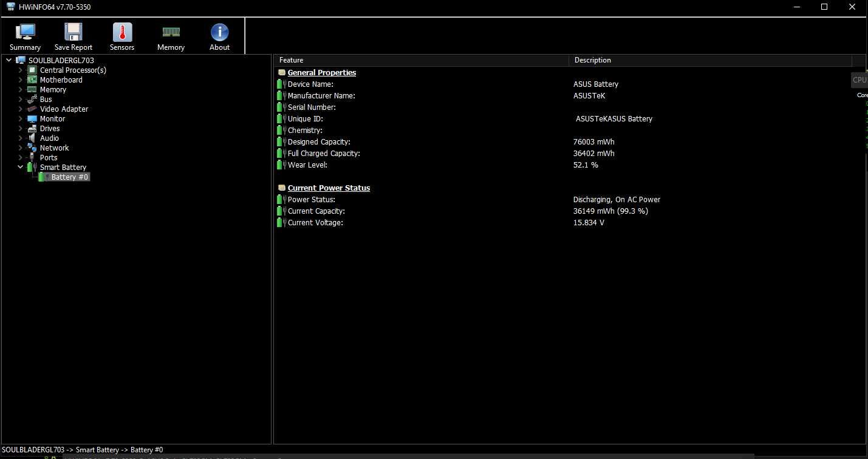
Task: Click the 36402 mWh value
Action: point(593,153)
